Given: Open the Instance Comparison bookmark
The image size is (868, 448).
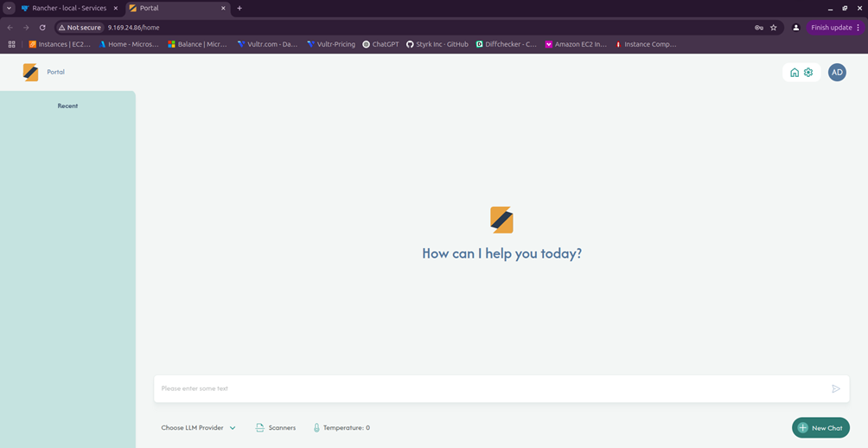Looking at the screenshot, I should click(x=646, y=44).
